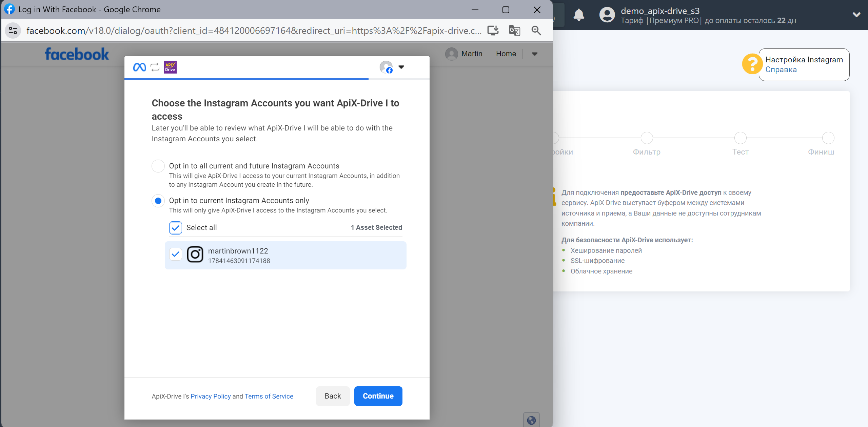Click the Privacy Policy link

click(x=210, y=396)
